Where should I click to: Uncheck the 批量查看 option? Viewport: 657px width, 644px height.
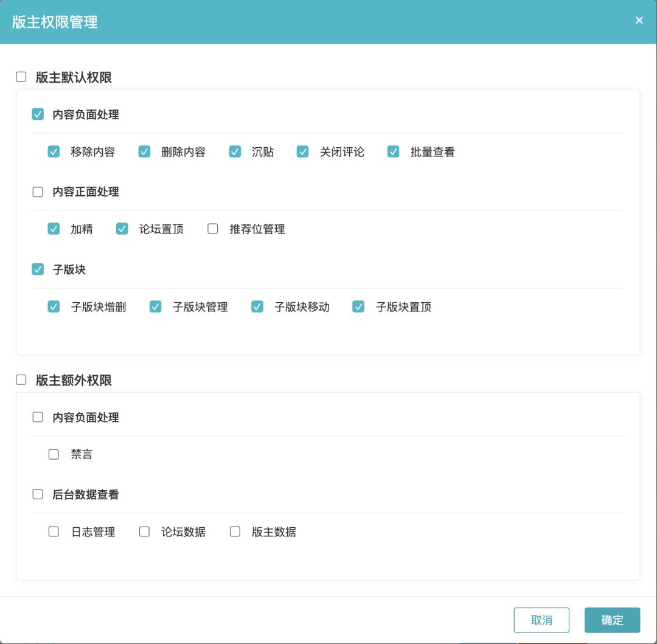(393, 151)
